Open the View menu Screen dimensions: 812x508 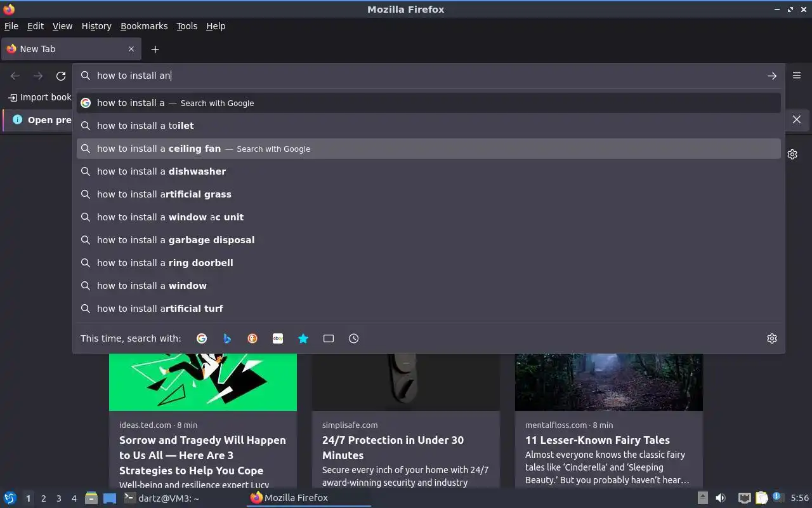(x=62, y=26)
